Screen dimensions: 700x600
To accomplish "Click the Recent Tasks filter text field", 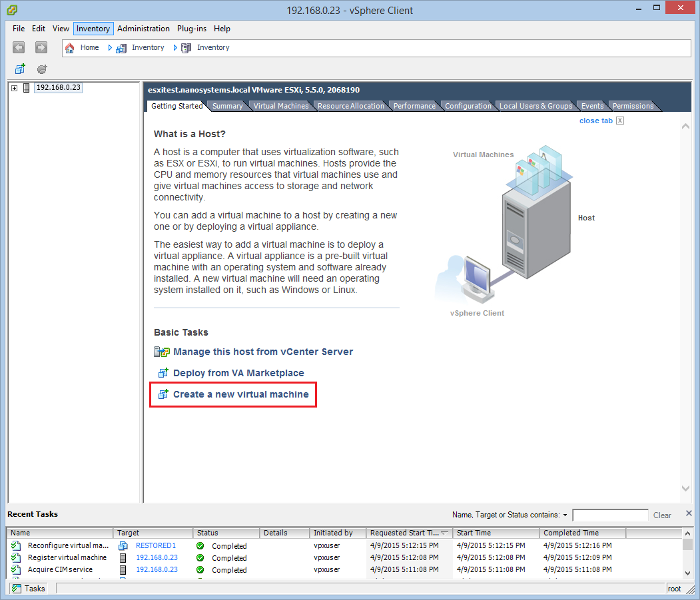I will tap(610, 515).
